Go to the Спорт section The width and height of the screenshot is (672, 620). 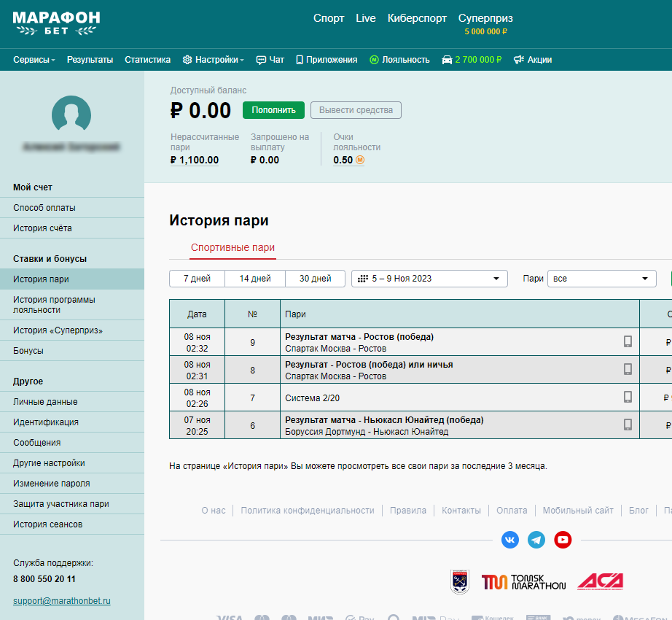(x=329, y=18)
